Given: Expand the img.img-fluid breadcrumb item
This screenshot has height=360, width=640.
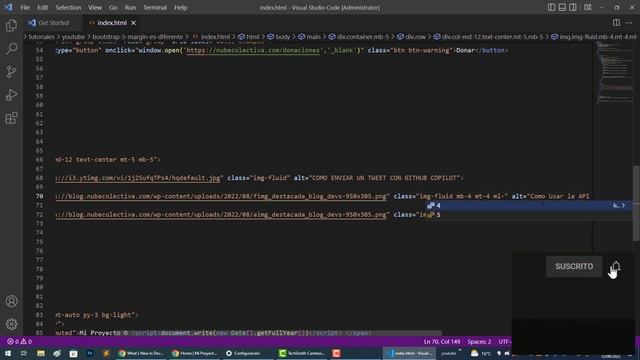Looking at the screenshot, I should [595, 37].
